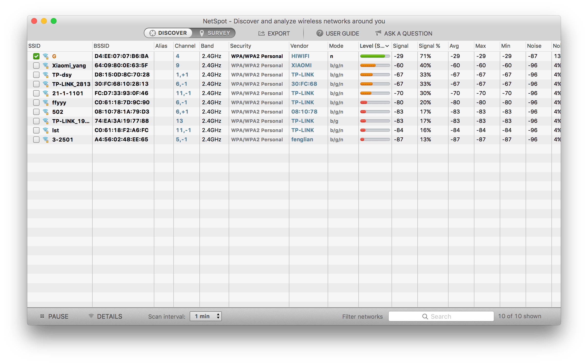The image size is (588, 364).
Task: Sort by the Security column header
Action: (x=259, y=46)
